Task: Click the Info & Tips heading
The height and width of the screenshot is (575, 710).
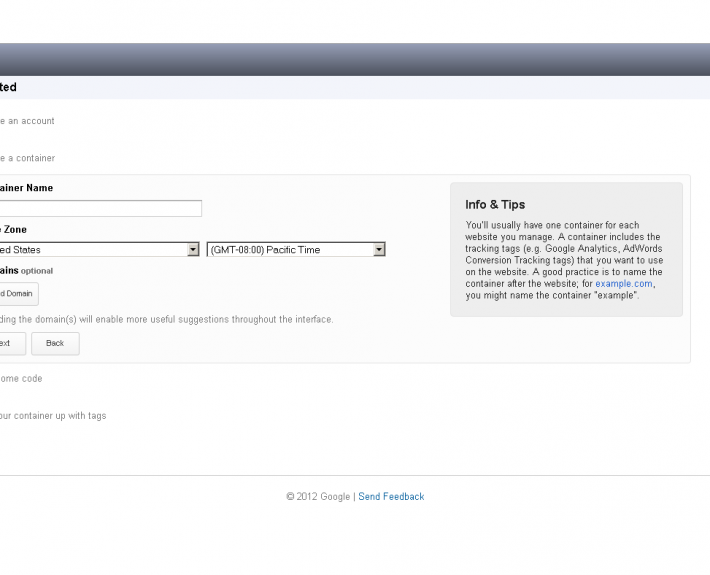Action: [495, 205]
